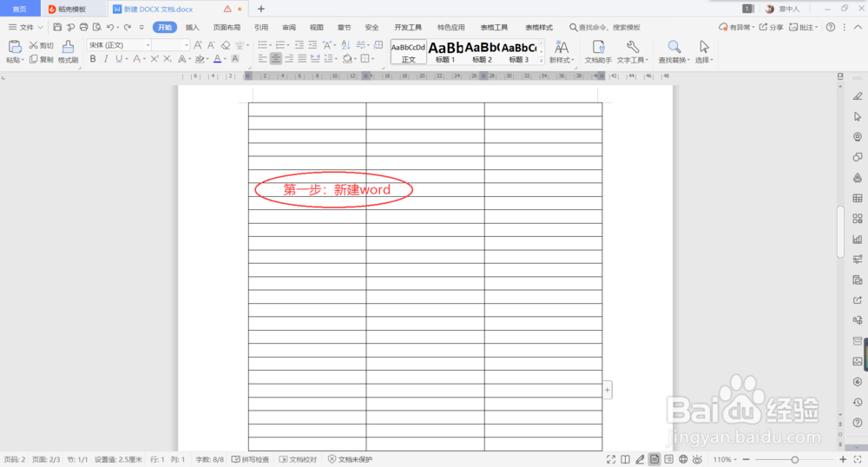Click the Redo arrow icon

[x=128, y=27]
